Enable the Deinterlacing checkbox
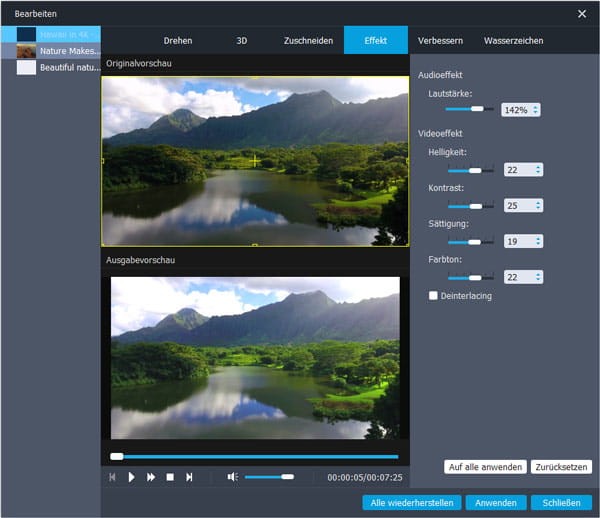 pos(433,295)
